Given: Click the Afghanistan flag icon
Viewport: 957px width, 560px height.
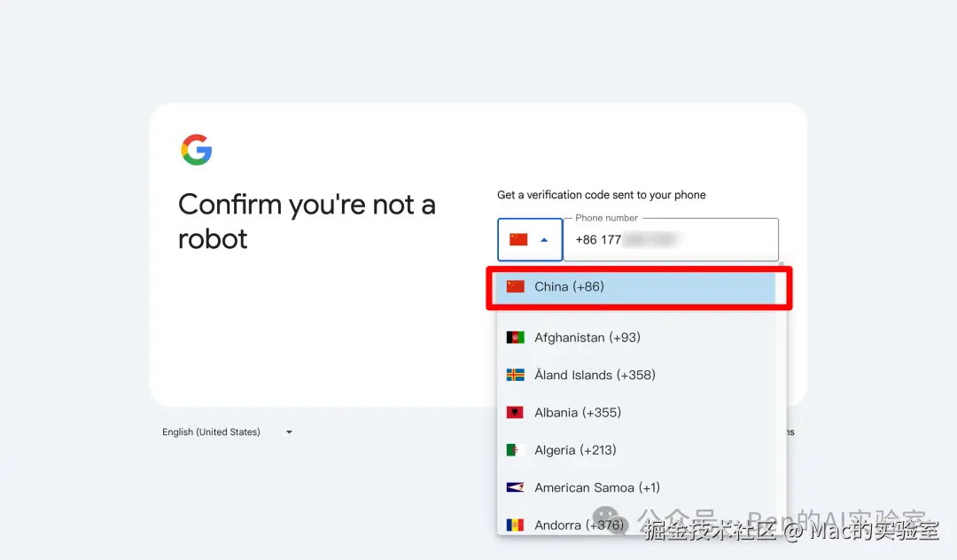Looking at the screenshot, I should 515,338.
